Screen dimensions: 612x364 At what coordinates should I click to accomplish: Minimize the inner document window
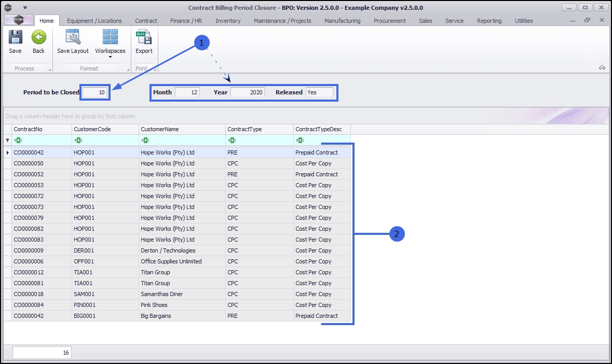point(573,21)
